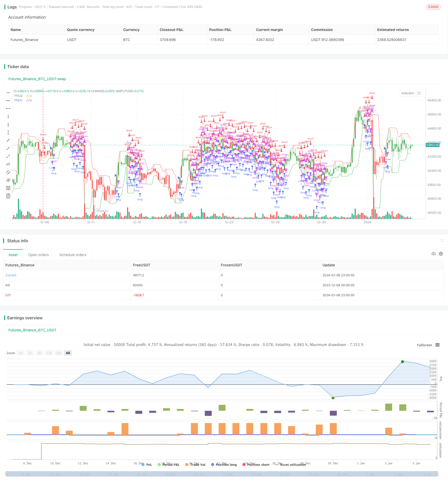Choose the parallel channel drawing tool
The width and height of the screenshot is (448, 484).
(8, 172)
